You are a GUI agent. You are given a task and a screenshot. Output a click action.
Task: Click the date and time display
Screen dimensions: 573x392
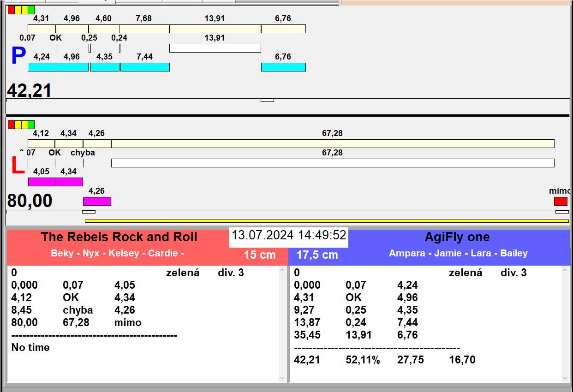pyautogui.click(x=289, y=235)
